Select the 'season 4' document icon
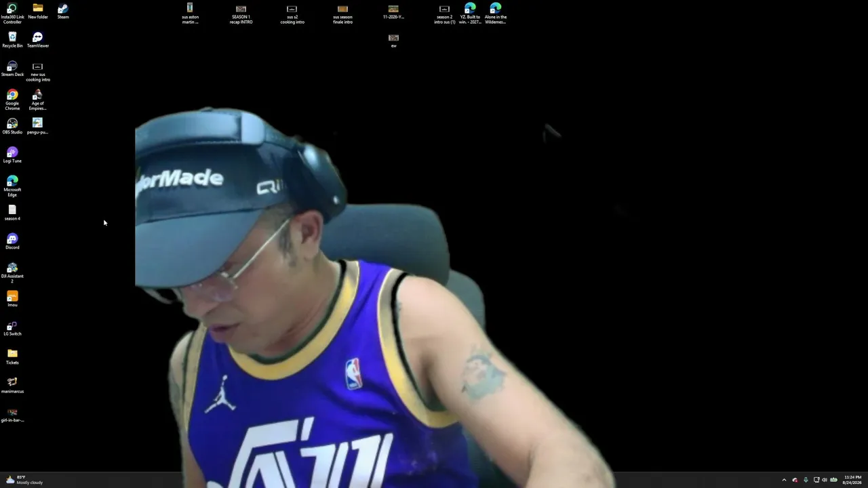Image resolution: width=868 pixels, height=488 pixels. 12,213
